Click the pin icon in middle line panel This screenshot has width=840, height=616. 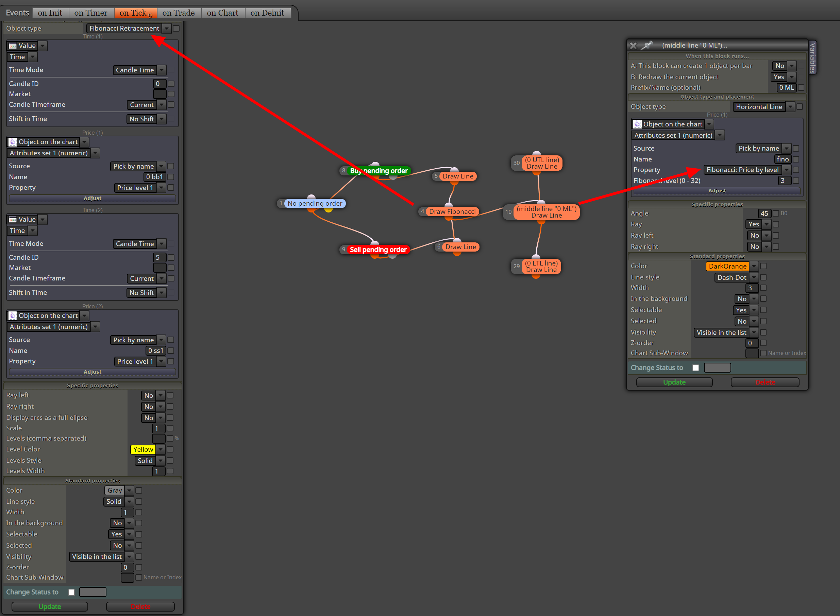[x=647, y=45]
